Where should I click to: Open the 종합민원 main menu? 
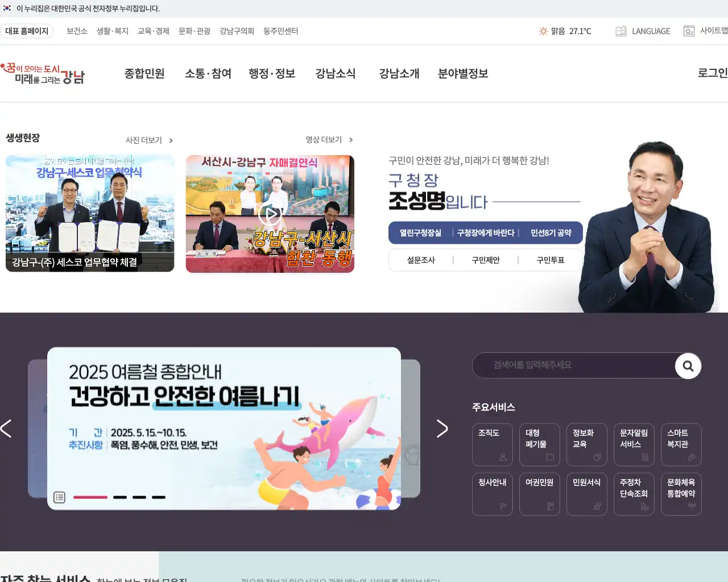[x=144, y=74]
